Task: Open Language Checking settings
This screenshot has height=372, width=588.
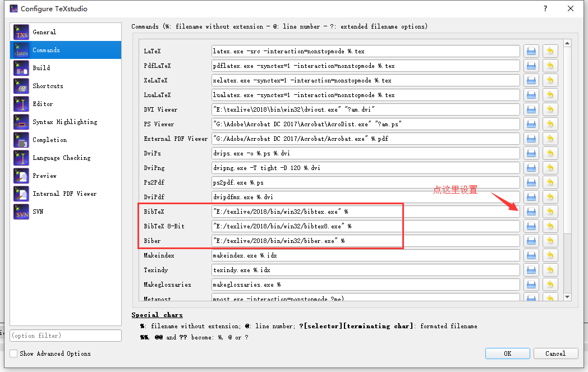Action: pyautogui.click(x=66, y=158)
